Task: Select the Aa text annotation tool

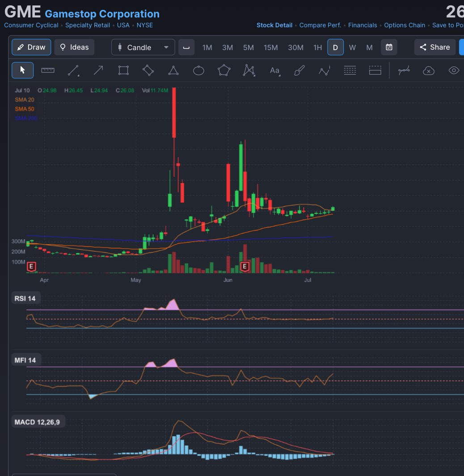Action: point(275,71)
